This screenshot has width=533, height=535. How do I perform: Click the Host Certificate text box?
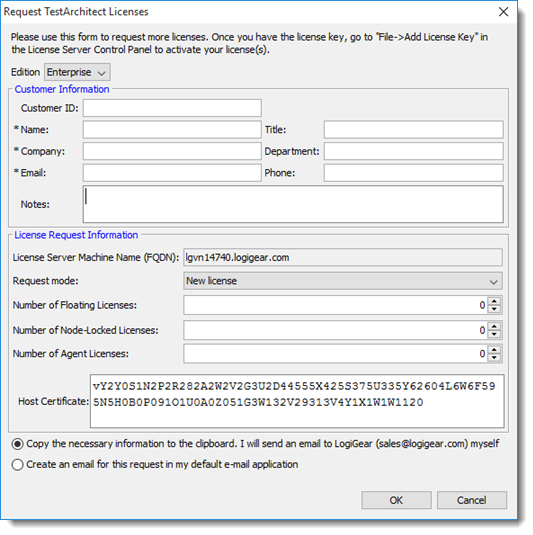pos(297,401)
